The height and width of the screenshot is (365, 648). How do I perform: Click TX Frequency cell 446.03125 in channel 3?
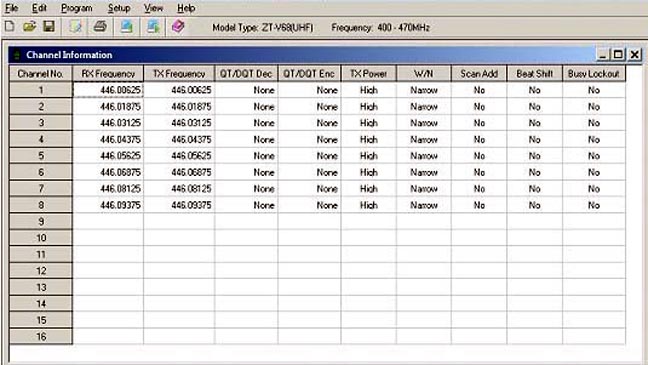[179, 123]
